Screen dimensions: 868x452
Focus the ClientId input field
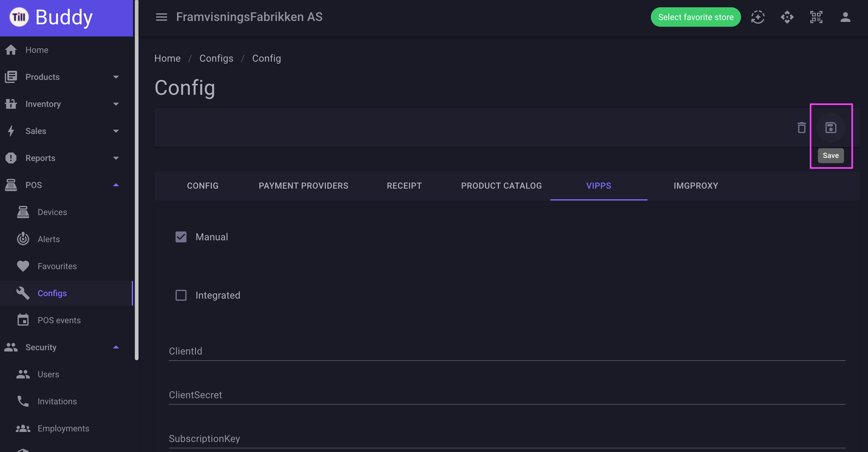point(507,351)
